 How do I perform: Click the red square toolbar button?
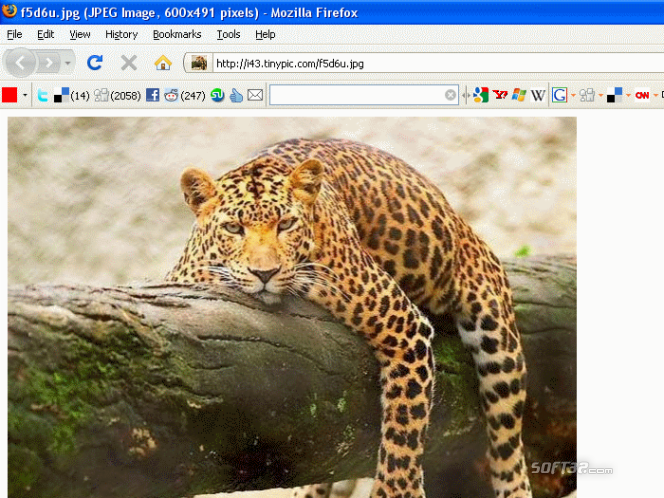pyautogui.click(x=9, y=95)
